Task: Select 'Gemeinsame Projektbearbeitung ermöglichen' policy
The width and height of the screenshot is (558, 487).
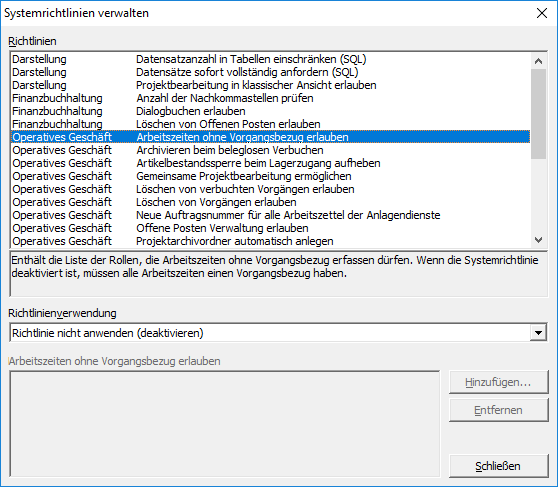Action: coord(270,176)
